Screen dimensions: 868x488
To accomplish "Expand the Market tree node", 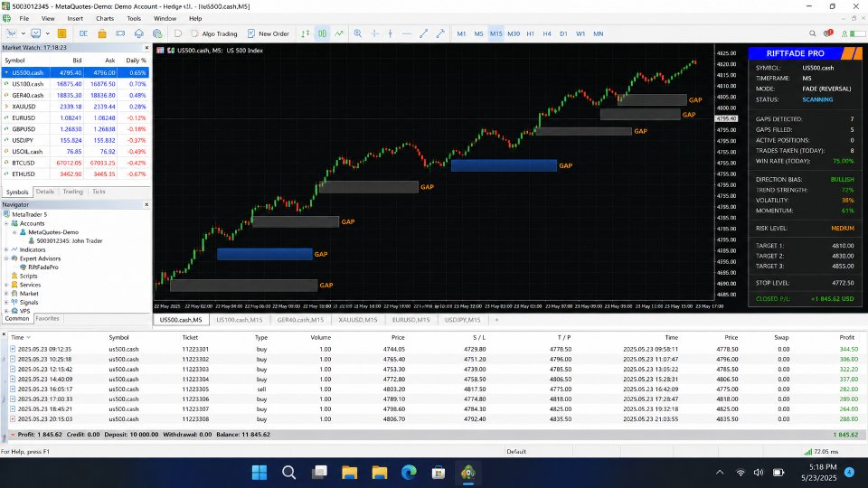I will coord(6,294).
